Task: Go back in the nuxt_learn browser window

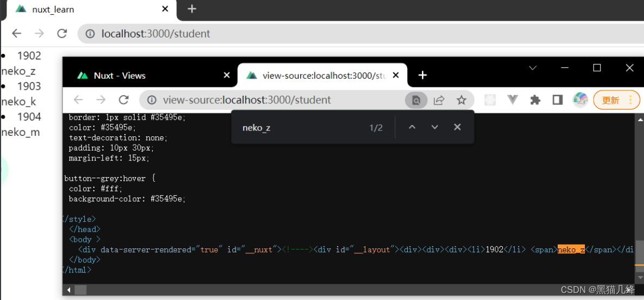Action: (x=16, y=33)
